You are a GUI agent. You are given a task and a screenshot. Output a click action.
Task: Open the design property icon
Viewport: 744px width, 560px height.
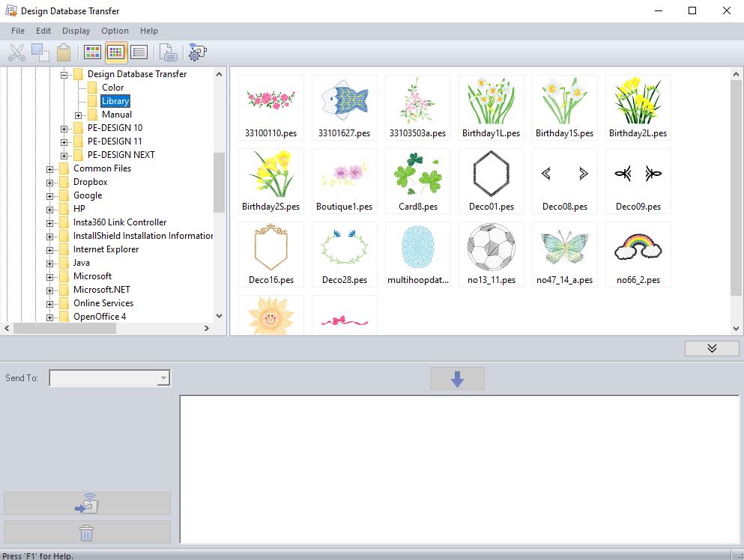coord(169,52)
